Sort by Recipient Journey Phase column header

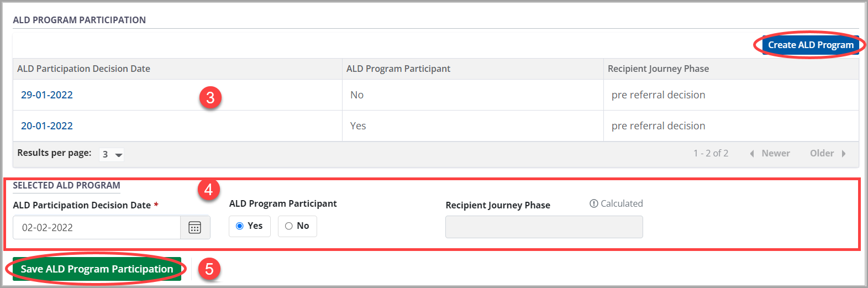658,69
